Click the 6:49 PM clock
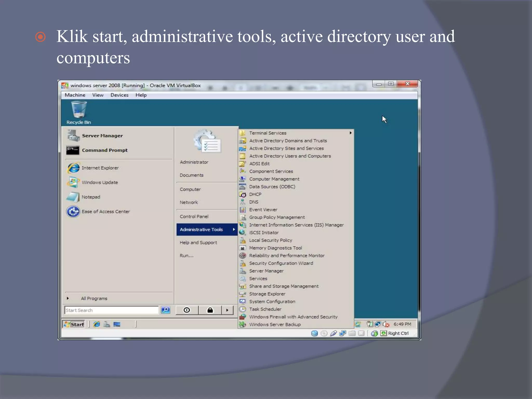Viewport: 532px width, 399px height. coord(402,324)
